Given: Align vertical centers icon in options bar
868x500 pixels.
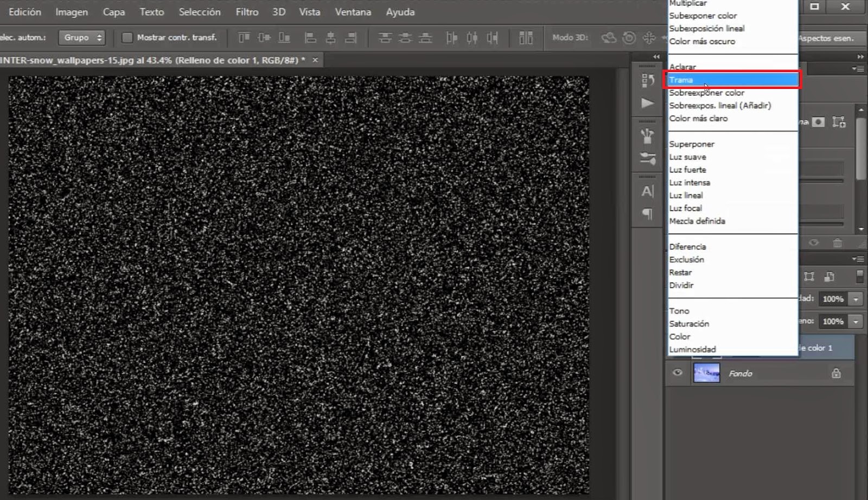Looking at the screenshot, I should pyautogui.click(x=264, y=37).
